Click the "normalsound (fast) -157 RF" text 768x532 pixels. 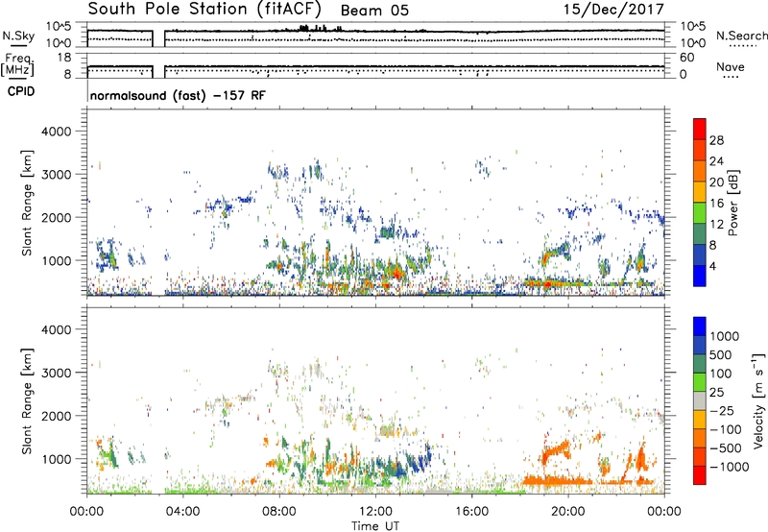pyautogui.click(x=178, y=95)
